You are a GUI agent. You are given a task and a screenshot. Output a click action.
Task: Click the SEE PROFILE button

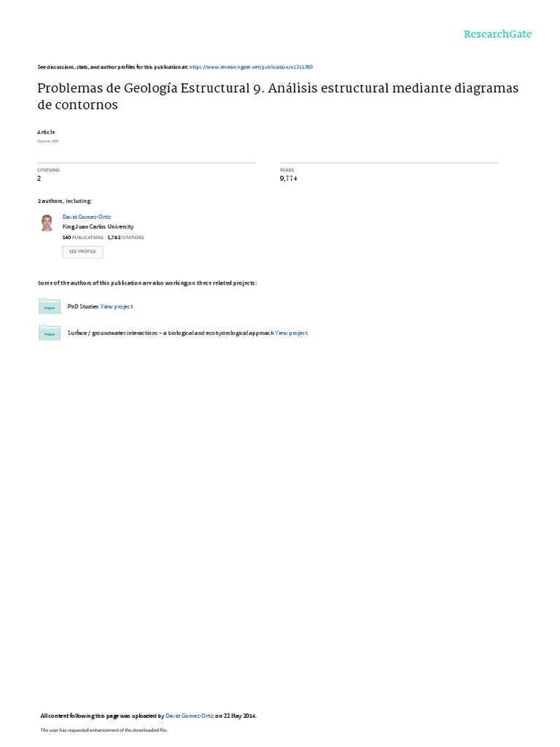click(x=82, y=252)
